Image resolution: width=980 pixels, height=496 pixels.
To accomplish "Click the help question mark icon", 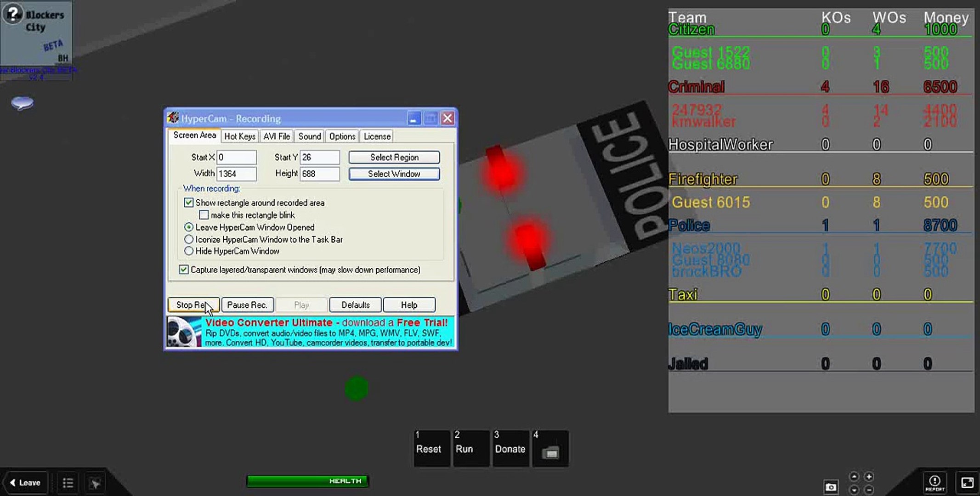I will pos(12,14).
